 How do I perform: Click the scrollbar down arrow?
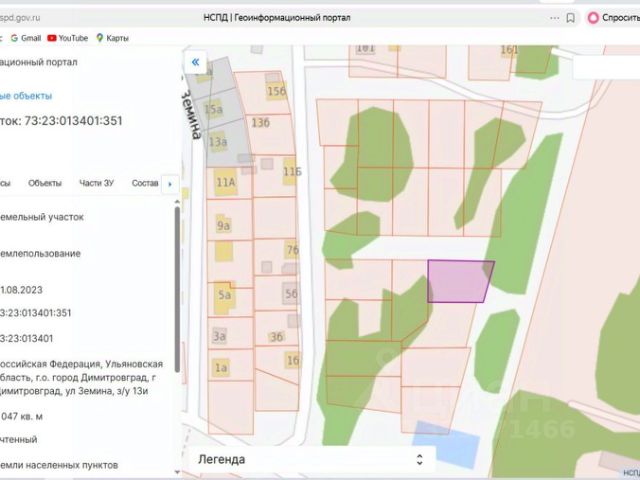click(x=177, y=472)
